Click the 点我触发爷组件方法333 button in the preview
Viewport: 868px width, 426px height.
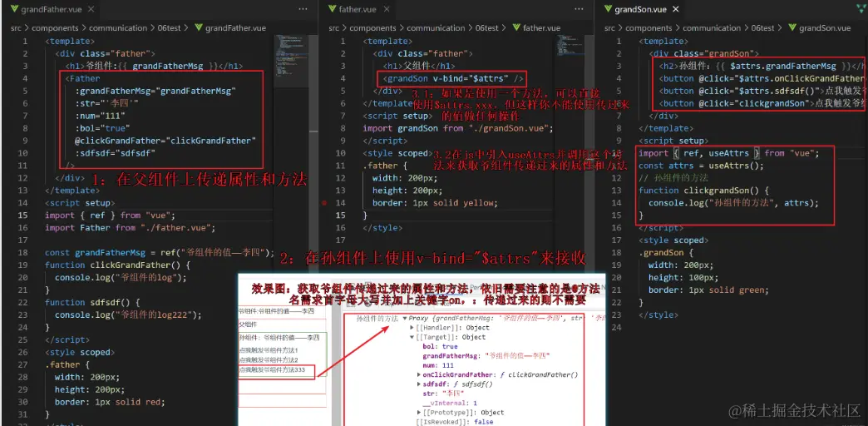(x=272, y=369)
